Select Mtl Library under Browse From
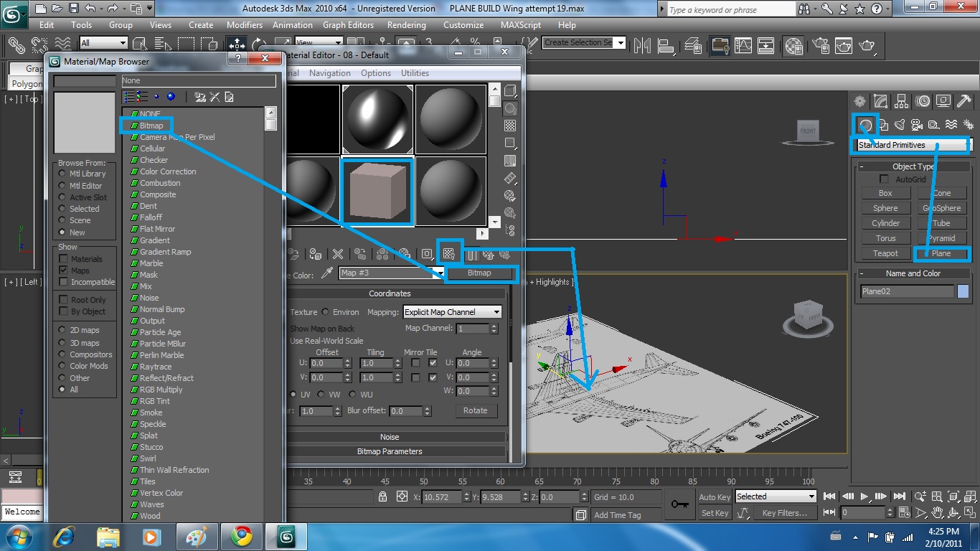 coord(63,174)
